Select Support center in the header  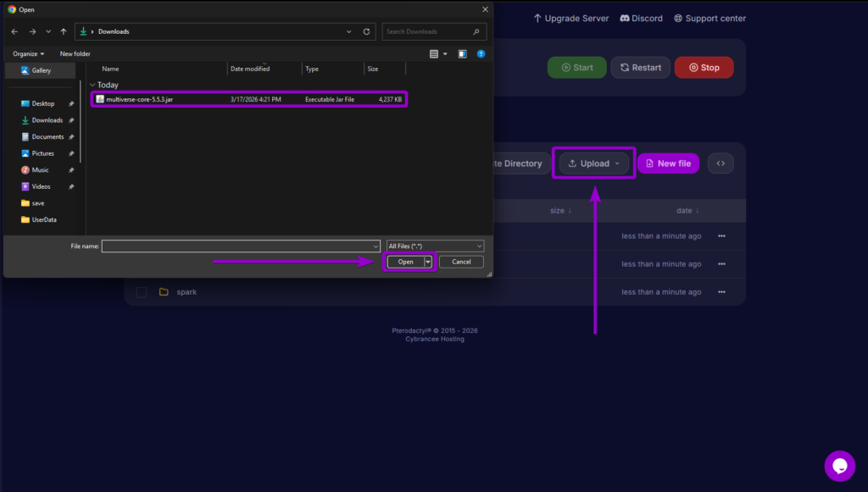tap(709, 18)
